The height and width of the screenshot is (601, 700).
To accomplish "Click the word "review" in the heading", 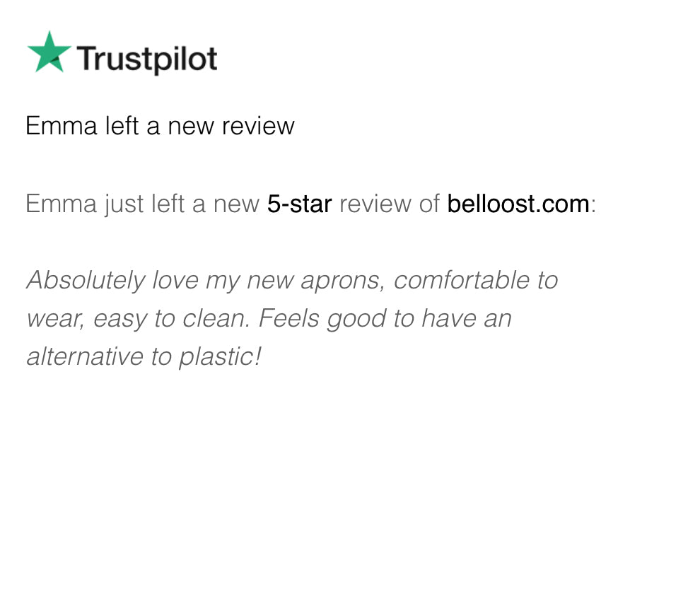I will (x=258, y=126).
